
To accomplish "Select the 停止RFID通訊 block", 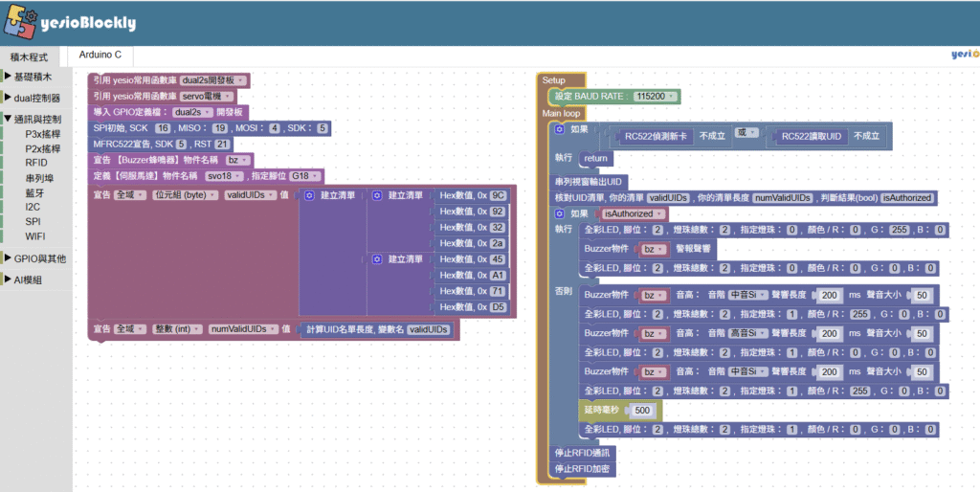I will coord(582,453).
